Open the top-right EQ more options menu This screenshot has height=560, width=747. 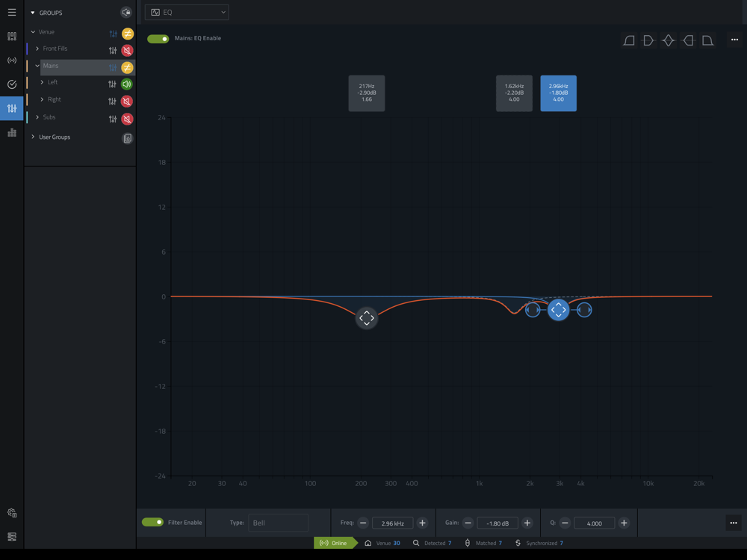coord(734,40)
